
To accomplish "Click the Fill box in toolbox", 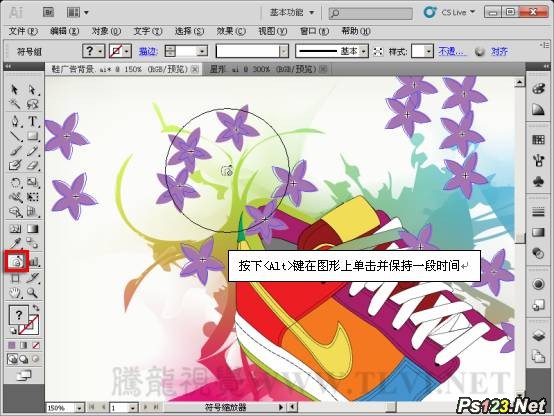I will point(18,315).
